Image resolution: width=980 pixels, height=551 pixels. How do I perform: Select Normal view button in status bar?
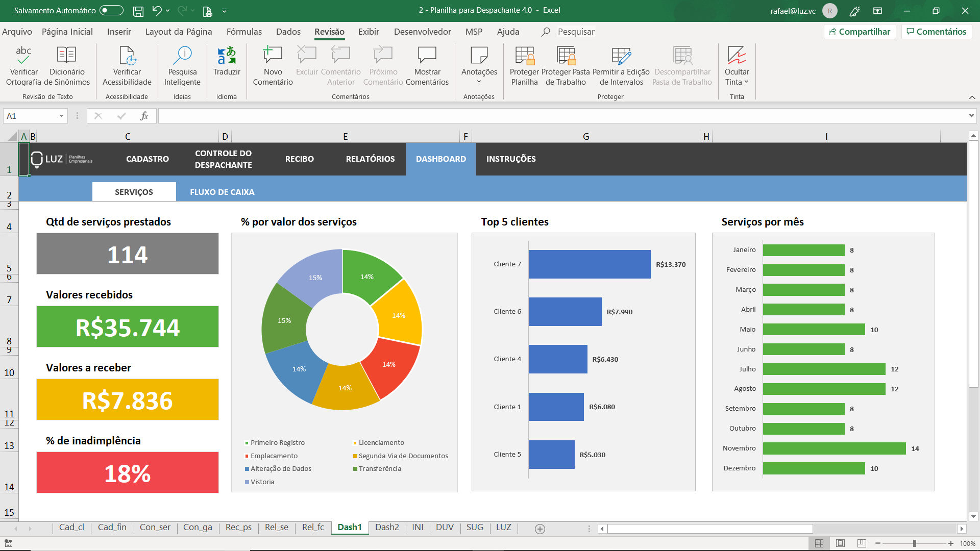[x=819, y=543]
